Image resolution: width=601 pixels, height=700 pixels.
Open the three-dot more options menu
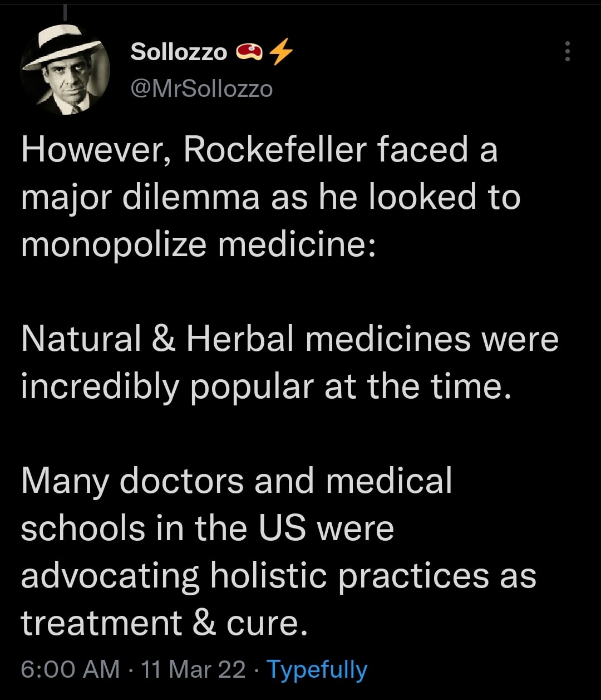point(567,51)
